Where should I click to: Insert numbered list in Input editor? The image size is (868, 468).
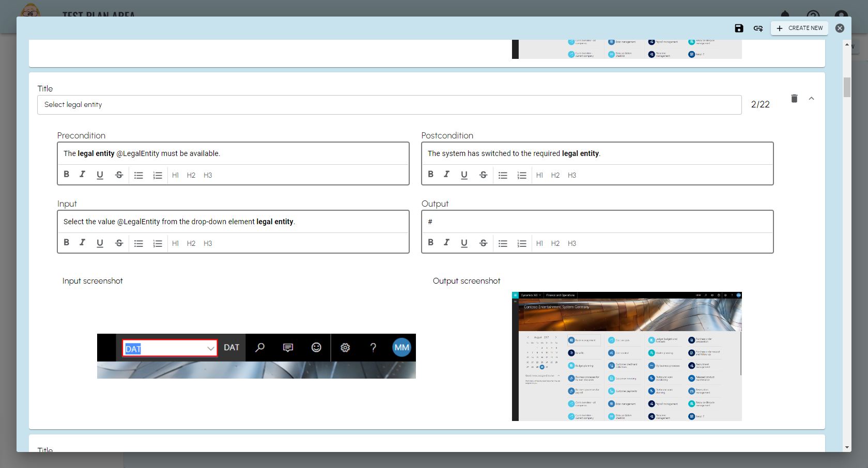(x=158, y=243)
